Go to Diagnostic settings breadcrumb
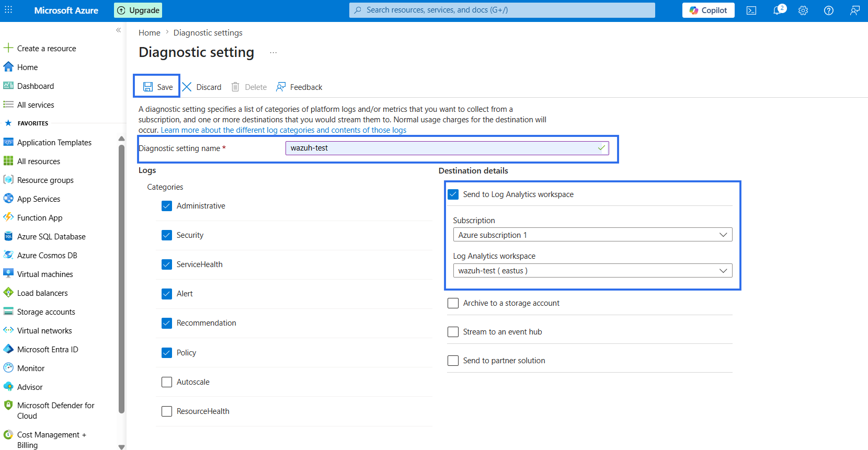The image size is (868, 450). click(208, 33)
